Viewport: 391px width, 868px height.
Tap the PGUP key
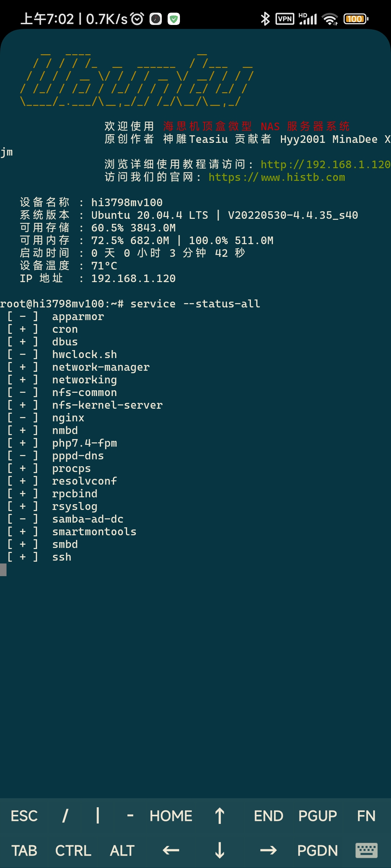click(318, 816)
